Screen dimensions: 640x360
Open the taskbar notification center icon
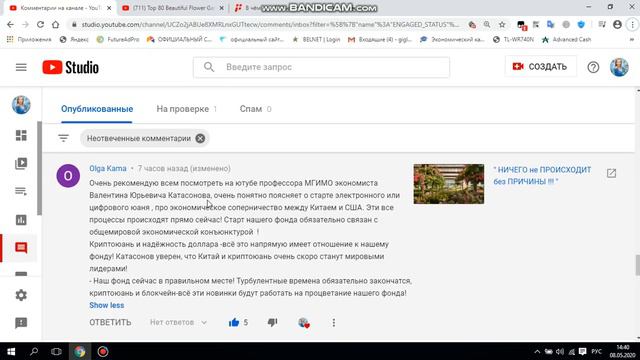[582, 351]
